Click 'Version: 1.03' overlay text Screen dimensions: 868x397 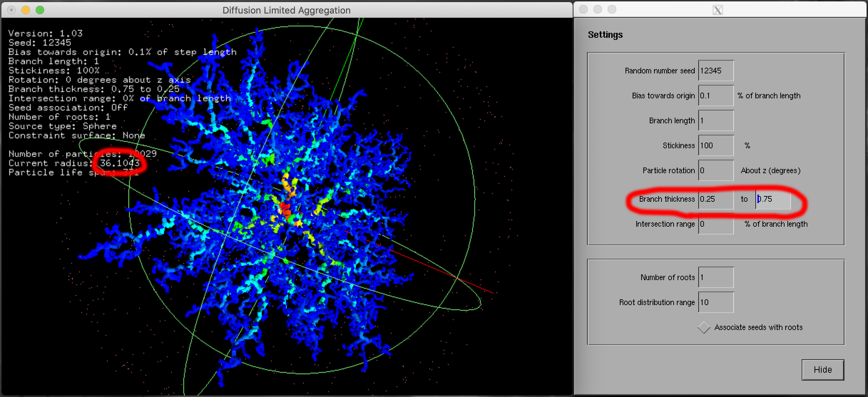[x=45, y=33]
